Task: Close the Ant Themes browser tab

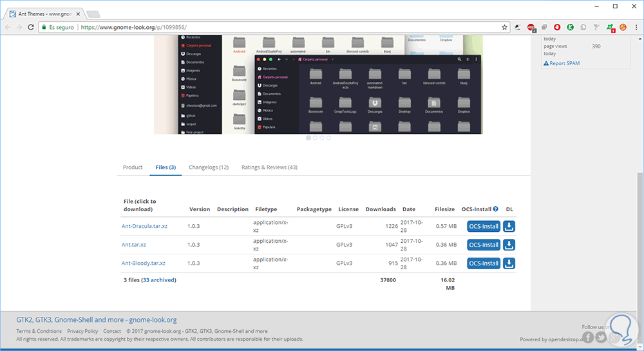Action: tap(78, 14)
